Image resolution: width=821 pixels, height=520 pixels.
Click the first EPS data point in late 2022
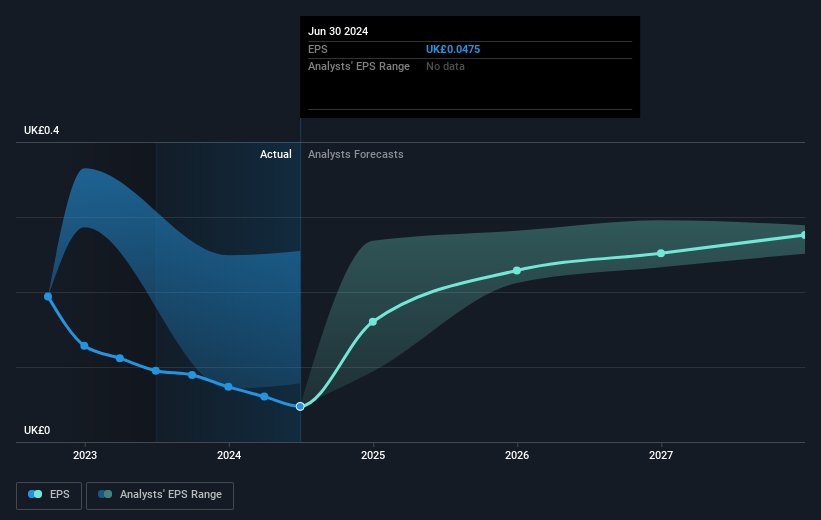tap(48, 296)
